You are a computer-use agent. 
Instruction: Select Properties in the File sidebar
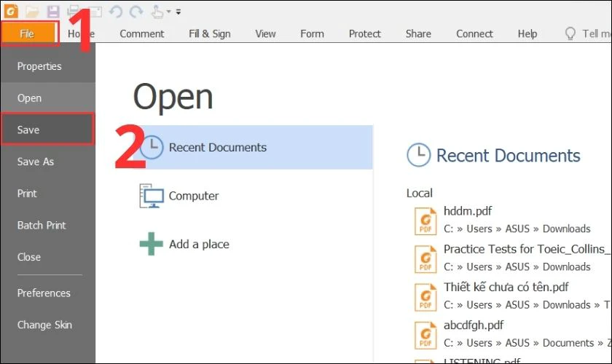[47, 66]
